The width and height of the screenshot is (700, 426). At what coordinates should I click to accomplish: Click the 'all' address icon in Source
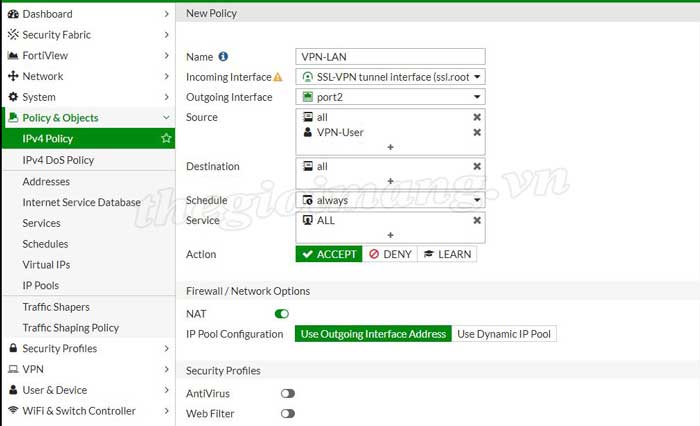point(308,117)
